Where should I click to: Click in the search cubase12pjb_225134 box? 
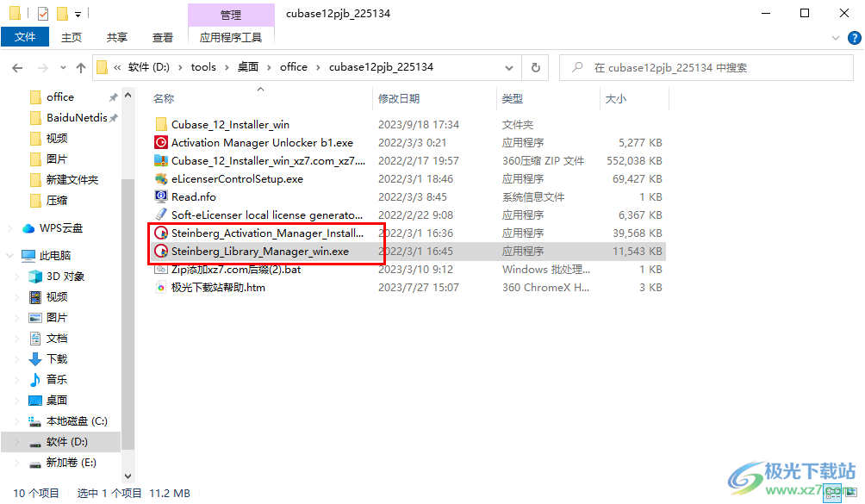click(x=706, y=68)
